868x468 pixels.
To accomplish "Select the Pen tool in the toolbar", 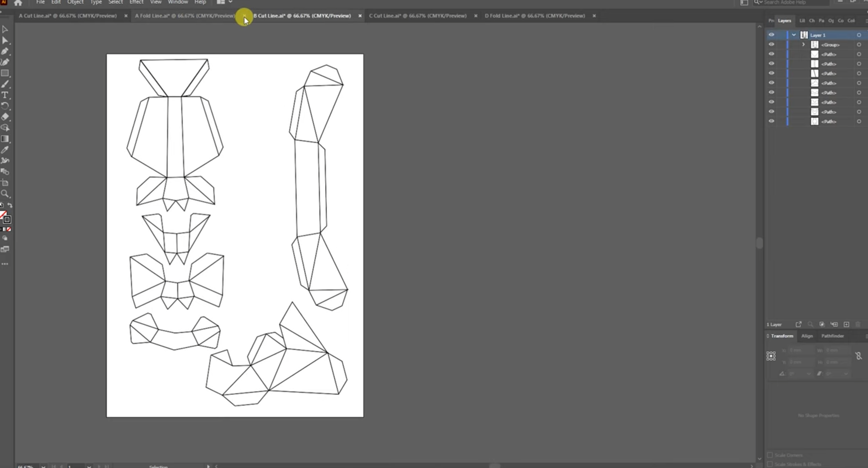I will 5,52.
